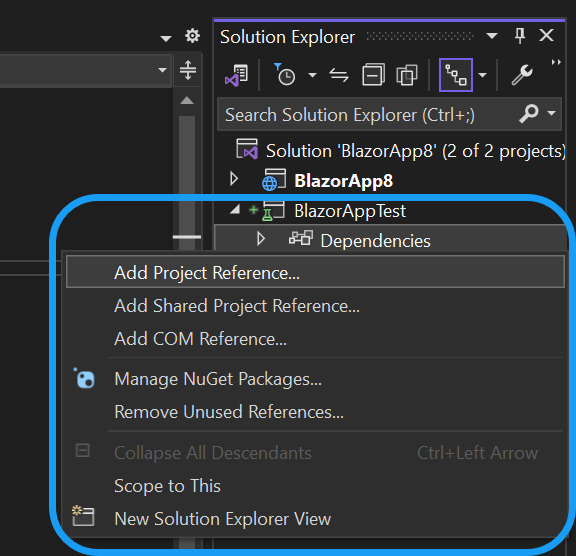Image resolution: width=576 pixels, height=556 pixels.
Task: Click Show All Files icon
Action: pyautogui.click(x=407, y=75)
